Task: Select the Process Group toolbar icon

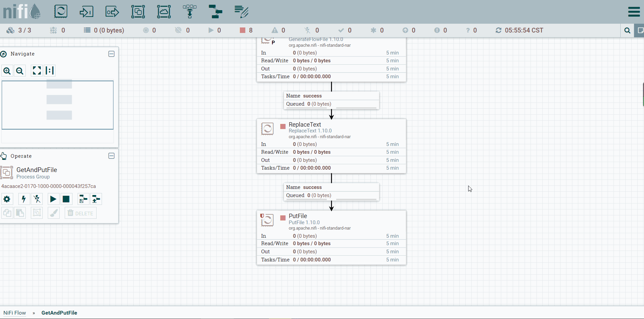Action: point(138,12)
